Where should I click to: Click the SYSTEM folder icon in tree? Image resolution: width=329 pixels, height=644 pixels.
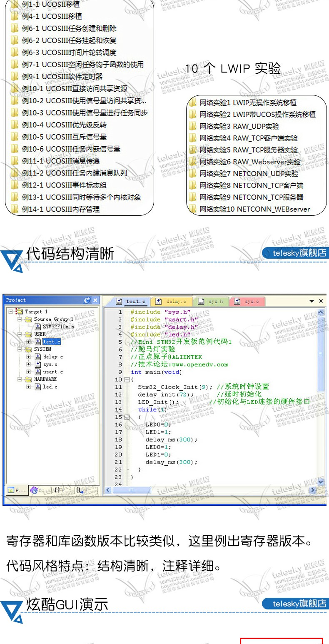28,349
